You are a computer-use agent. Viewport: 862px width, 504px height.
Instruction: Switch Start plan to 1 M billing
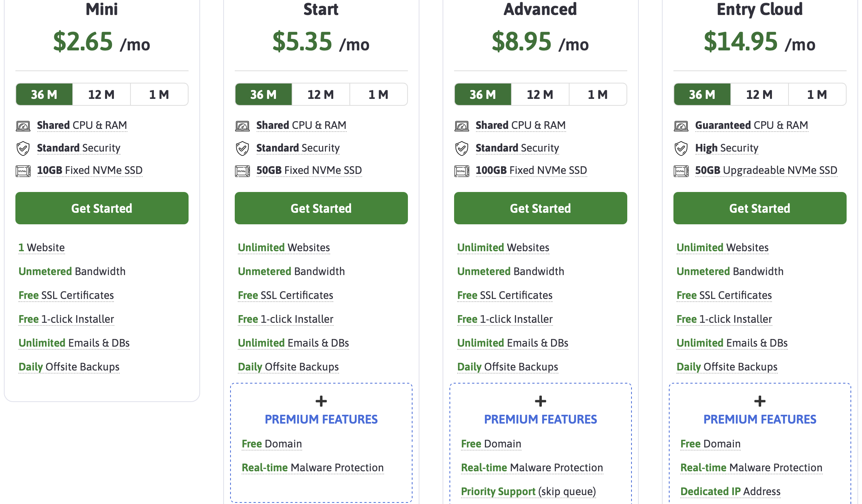[x=379, y=95]
